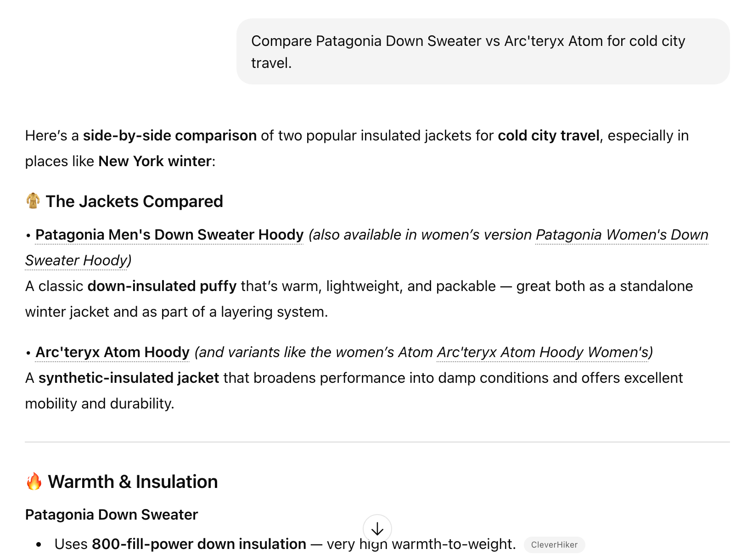Viewport: 741px width, 560px height.
Task: Click the bold 800-fill-power down insulation text
Action: click(199, 544)
